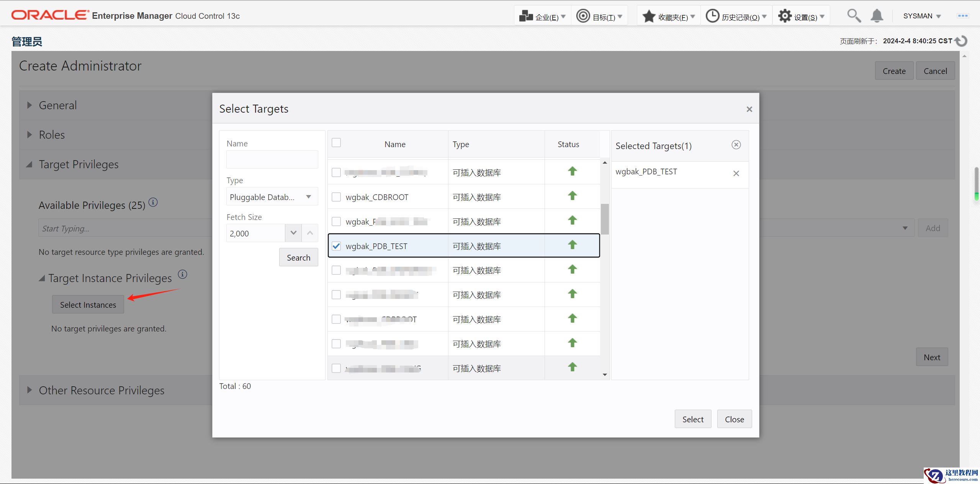This screenshot has width=980, height=484.
Task: Click info icon beside Available Privileges
Action: (x=153, y=202)
